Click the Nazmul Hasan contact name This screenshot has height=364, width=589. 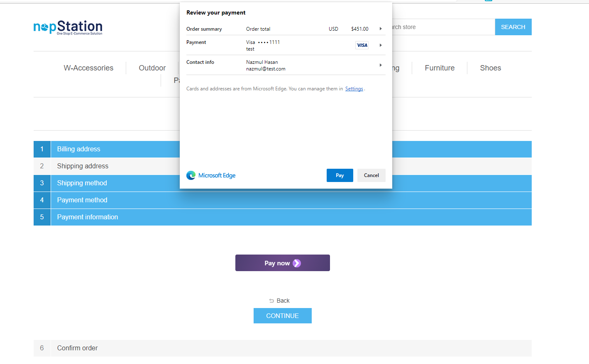tap(262, 62)
